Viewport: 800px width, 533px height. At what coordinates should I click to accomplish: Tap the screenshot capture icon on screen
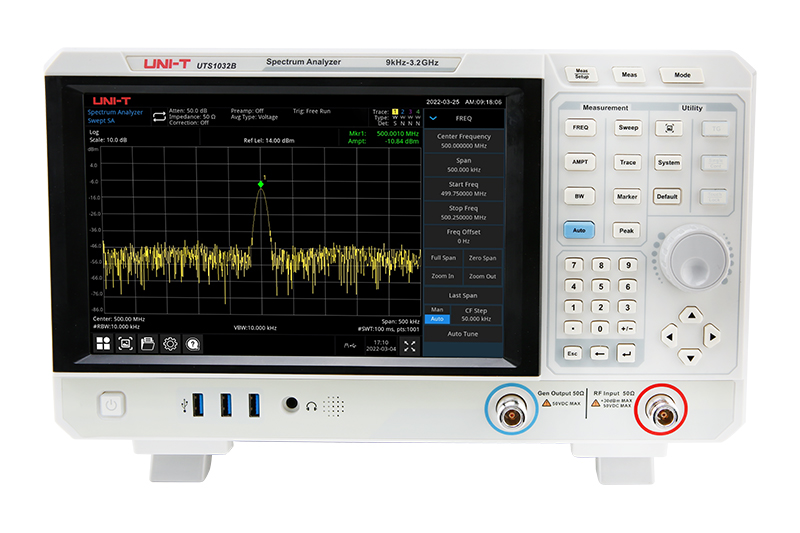coord(125,344)
